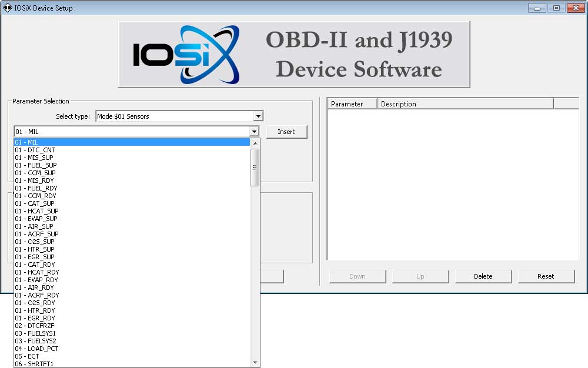Choose "01 - EVAP_RDY" entry
Image resolution: width=588 pixels, height=368 pixels.
(x=132, y=280)
